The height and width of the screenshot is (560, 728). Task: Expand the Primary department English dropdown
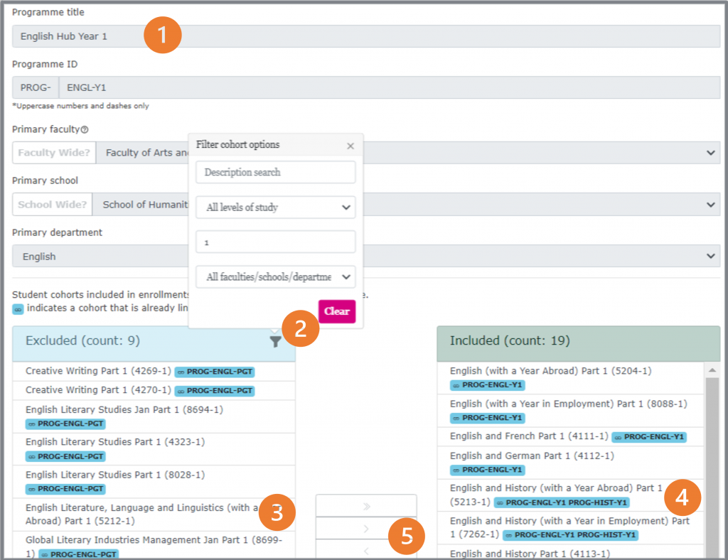[711, 257]
